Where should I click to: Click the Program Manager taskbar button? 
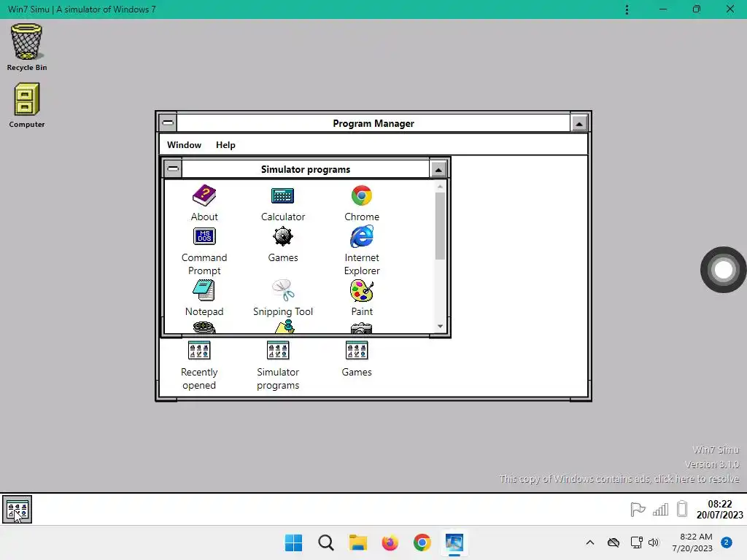pyautogui.click(x=18, y=510)
